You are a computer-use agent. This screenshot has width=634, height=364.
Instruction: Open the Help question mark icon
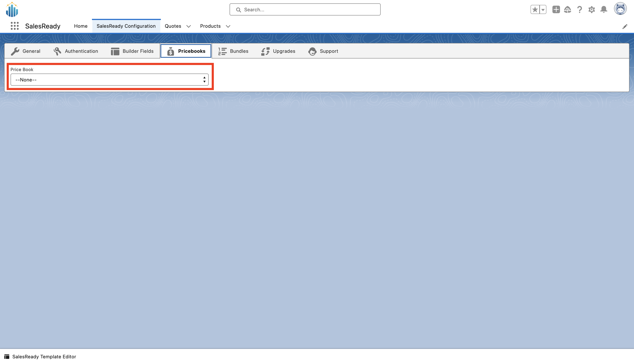579,9
